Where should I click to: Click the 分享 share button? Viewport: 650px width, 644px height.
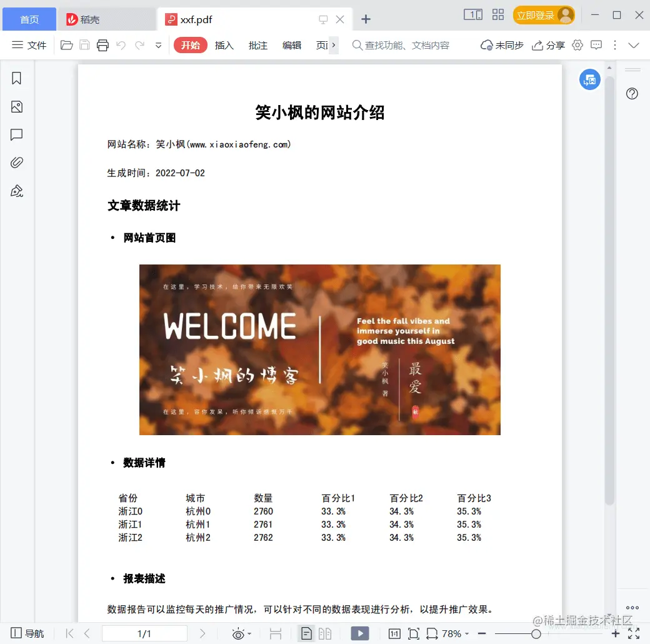pos(548,45)
